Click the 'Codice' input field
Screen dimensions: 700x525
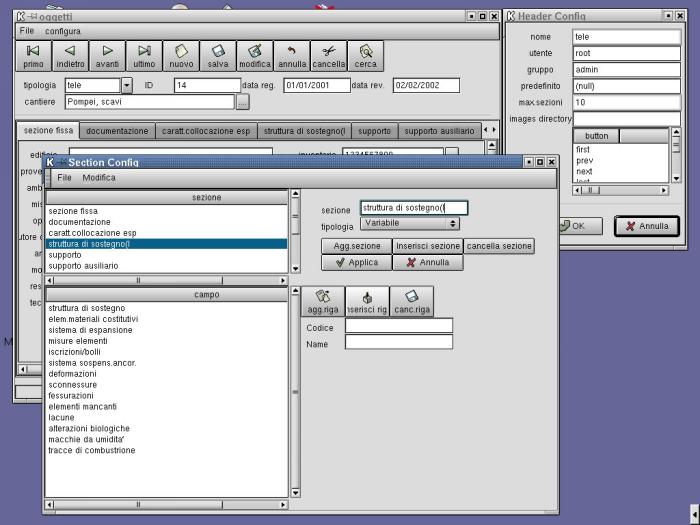(398, 325)
